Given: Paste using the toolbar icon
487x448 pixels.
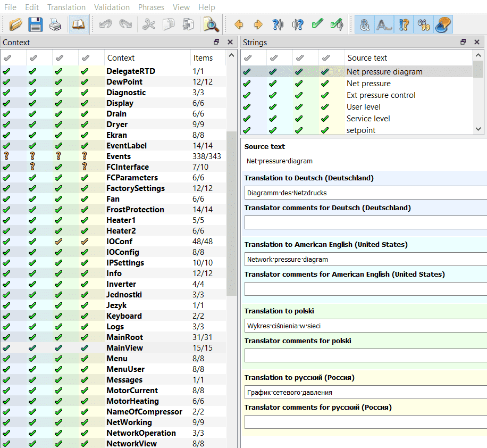Looking at the screenshot, I should (188, 24).
